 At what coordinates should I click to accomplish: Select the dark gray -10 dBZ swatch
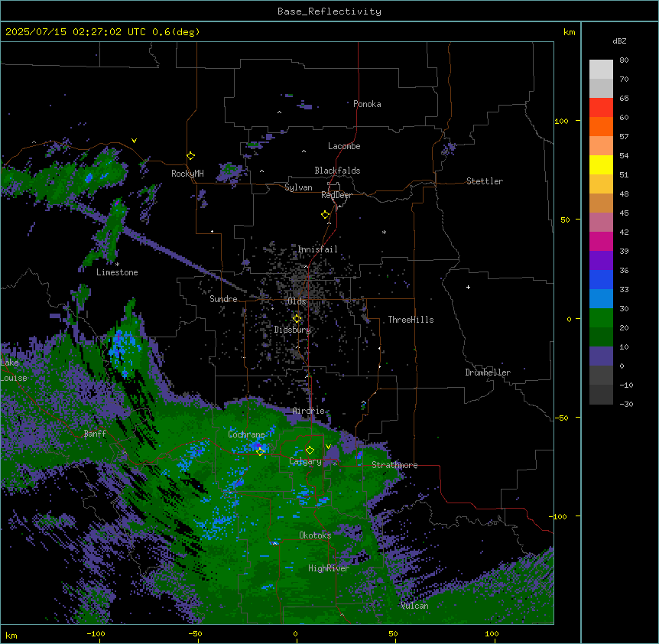tap(601, 376)
